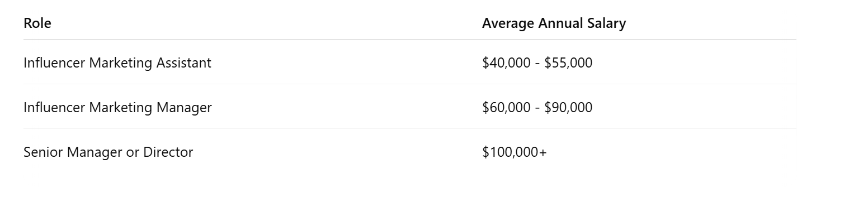Click the word Director in the last row

pyautogui.click(x=168, y=152)
